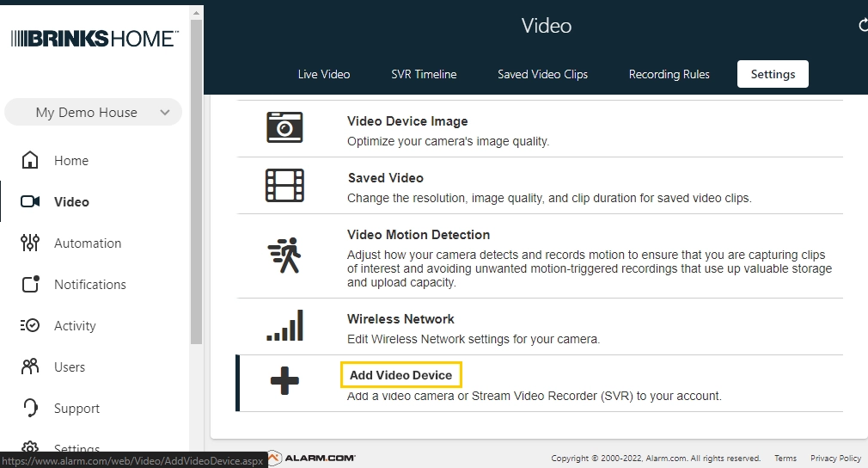Screen dimensions: 868x468
Task: Click the Activity checklist icon
Action: point(30,325)
